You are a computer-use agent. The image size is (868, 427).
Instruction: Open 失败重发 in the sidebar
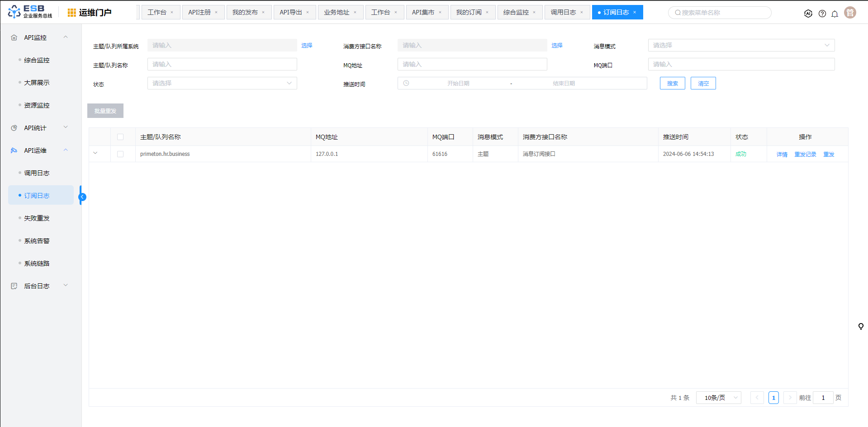click(37, 218)
